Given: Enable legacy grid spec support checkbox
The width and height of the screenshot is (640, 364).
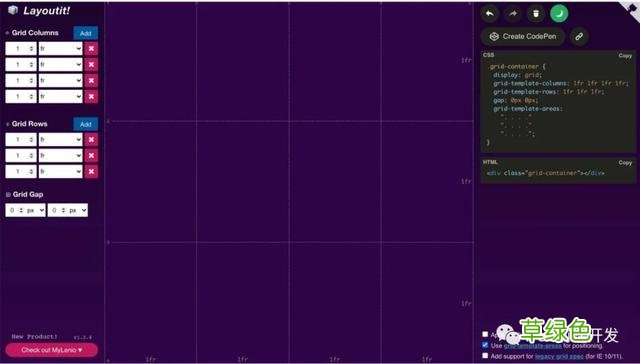Looking at the screenshot, I should 485,356.
